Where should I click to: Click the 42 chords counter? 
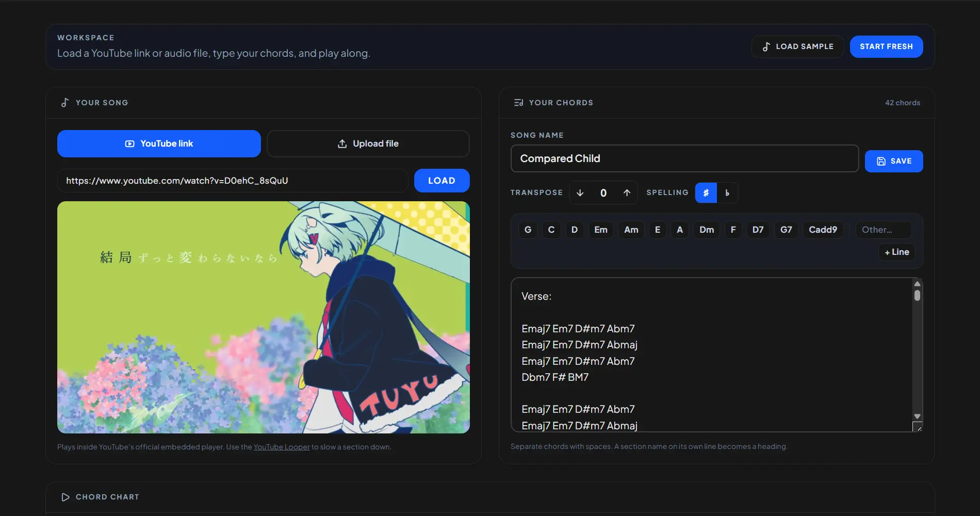pos(903,103)
